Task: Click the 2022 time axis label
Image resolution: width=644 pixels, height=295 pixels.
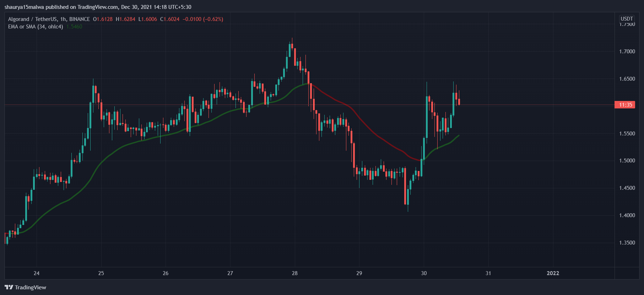Action: [553, 273]
